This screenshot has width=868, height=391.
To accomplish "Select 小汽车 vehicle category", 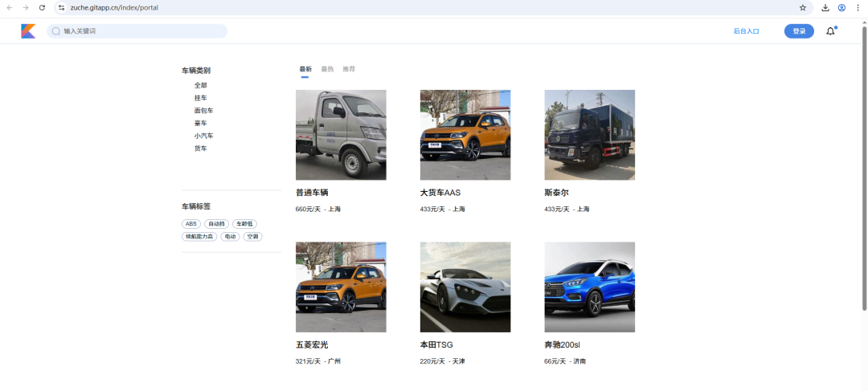I will click(x=203, y=136).
